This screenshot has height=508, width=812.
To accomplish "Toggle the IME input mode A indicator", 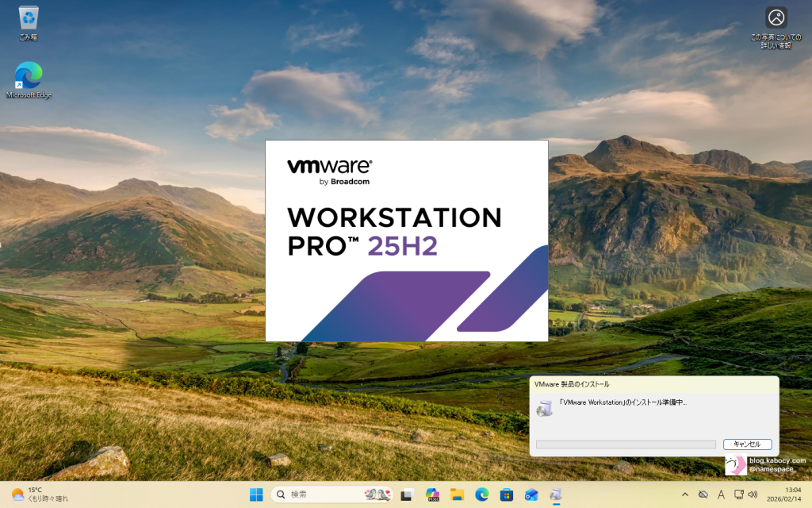I will pos(721,495).
